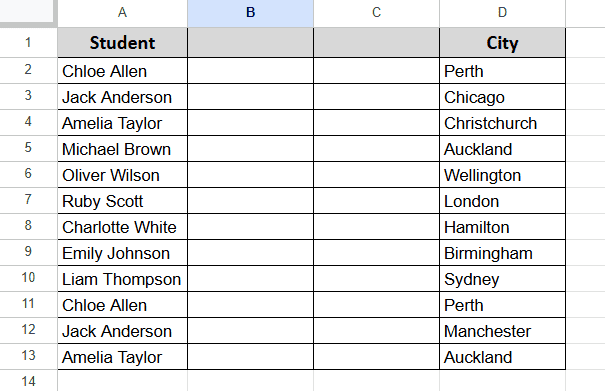Image resolution: width=605 pixels, height=391 pixels.
Task: Click the empty cell B2
Action: coord(250,71)
